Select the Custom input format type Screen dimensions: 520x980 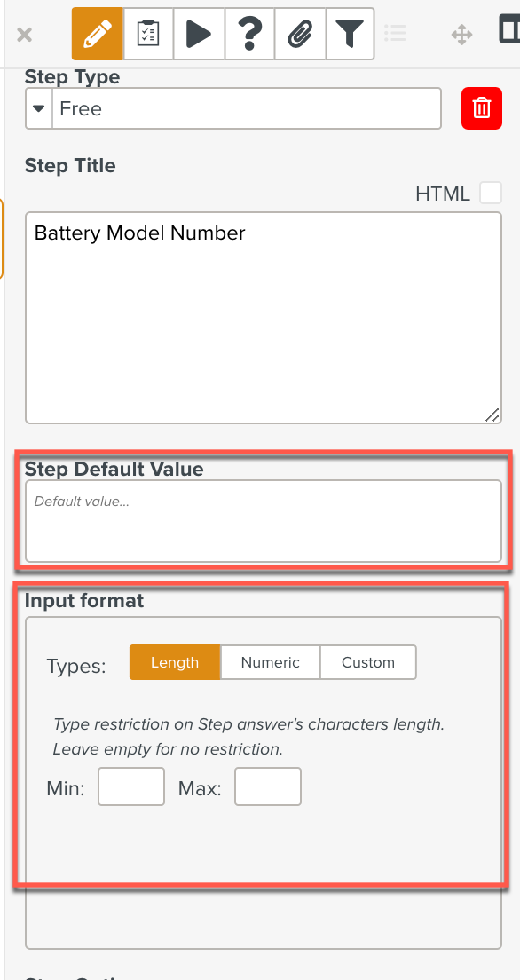click(368, 662)
